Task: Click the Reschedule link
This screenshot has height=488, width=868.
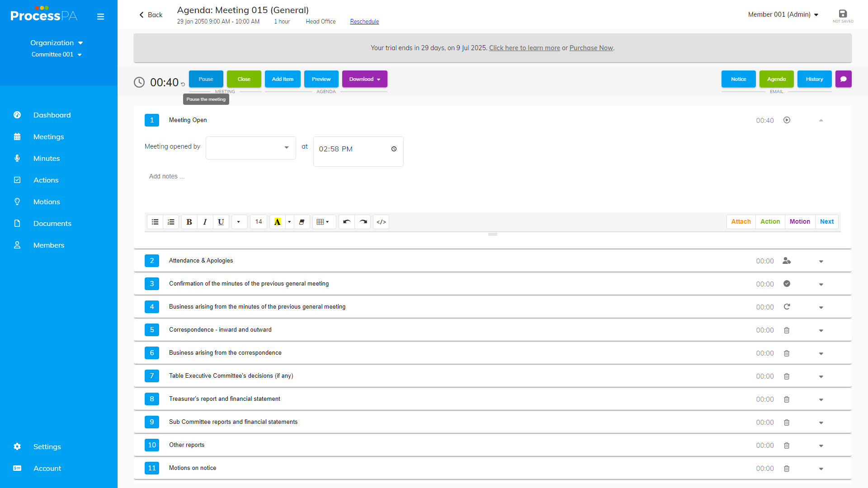Action: 364,22
